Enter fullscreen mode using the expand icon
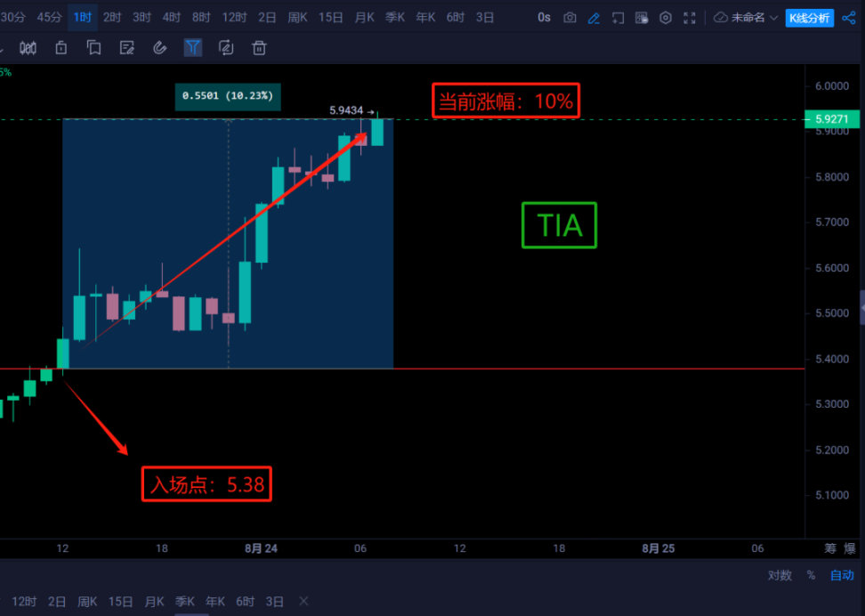Image resolution: width=865 pixels, height=616 pixels. tap(690, 17)
